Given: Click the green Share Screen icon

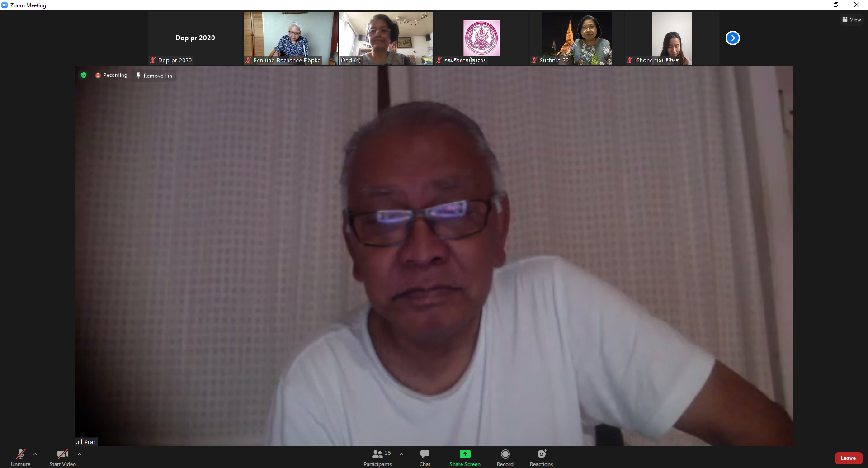Looking at the screenshot, I should (x=465, y=454).
